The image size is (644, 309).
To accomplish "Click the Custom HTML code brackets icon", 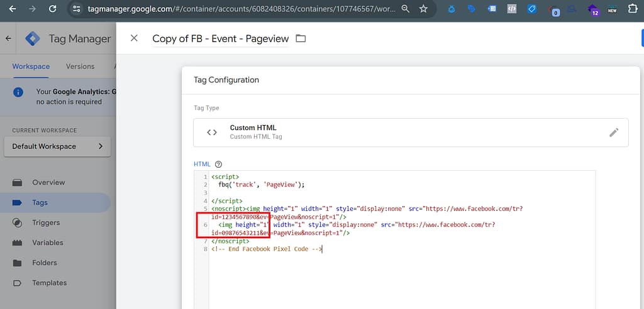I will (x=212, y=133).
